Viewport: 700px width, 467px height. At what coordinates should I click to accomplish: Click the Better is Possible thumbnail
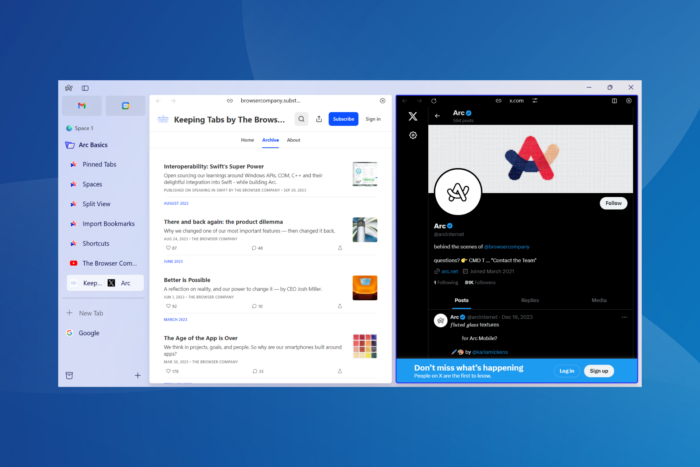(365, 288)
